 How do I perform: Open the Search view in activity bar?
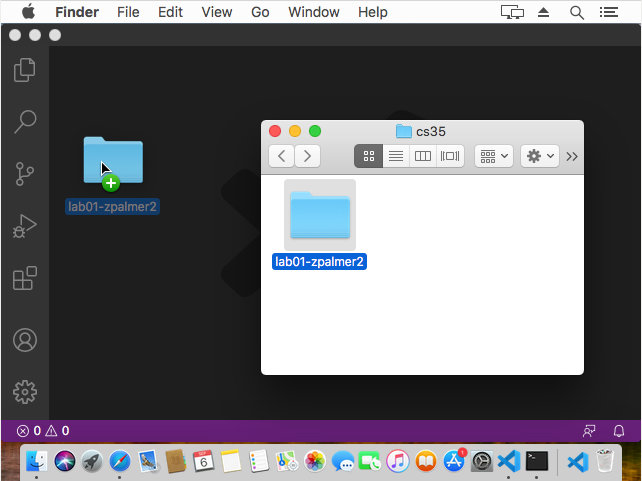[x=25, y=123]
